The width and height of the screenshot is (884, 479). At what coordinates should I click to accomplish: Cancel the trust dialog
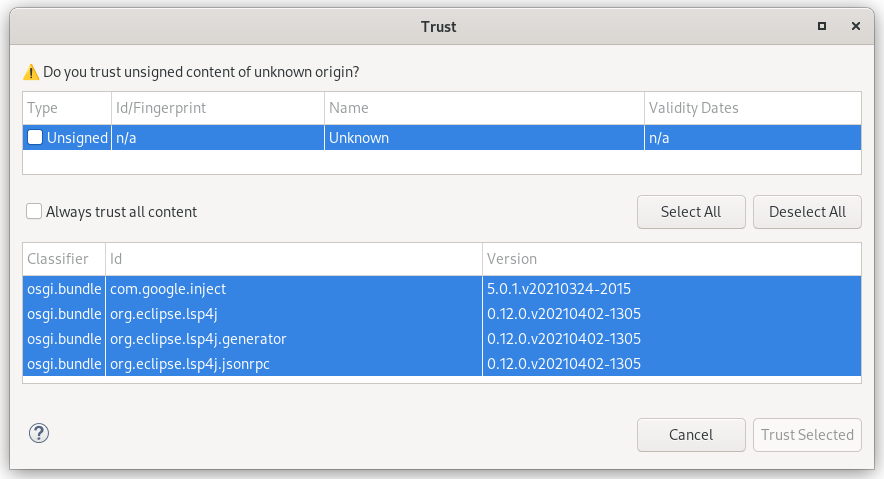pos(691,435)
